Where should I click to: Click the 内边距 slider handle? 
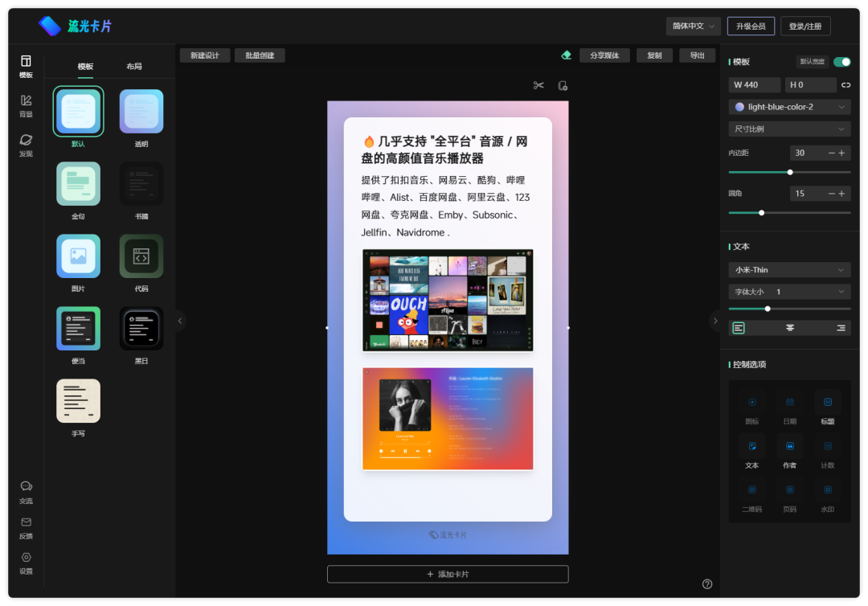(x=790, y=172)
